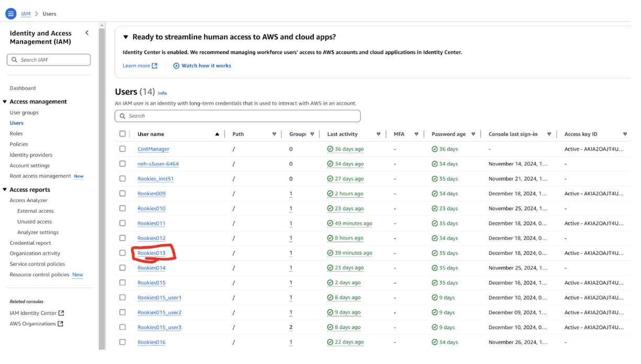Open the Last activity column dropdown

(378, 134)
